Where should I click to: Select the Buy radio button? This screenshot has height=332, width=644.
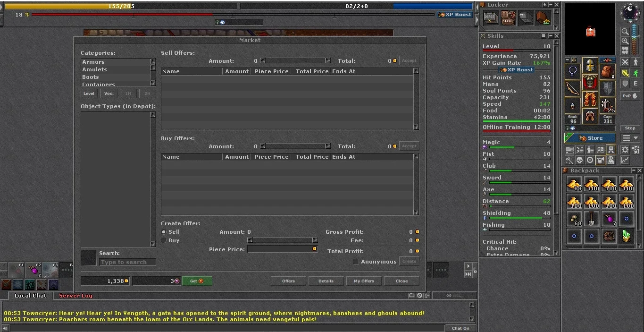point(164,240)
